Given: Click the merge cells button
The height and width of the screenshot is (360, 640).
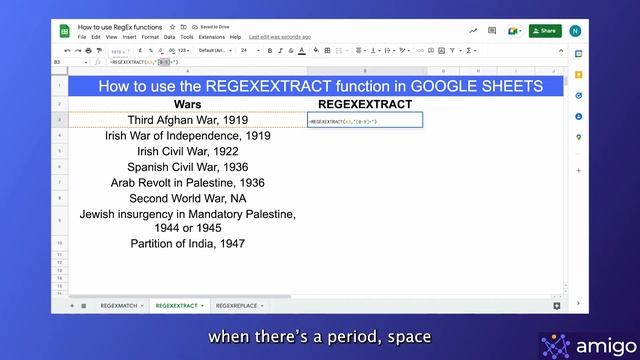Looking at the screenshot, I should tap(339, 51).
